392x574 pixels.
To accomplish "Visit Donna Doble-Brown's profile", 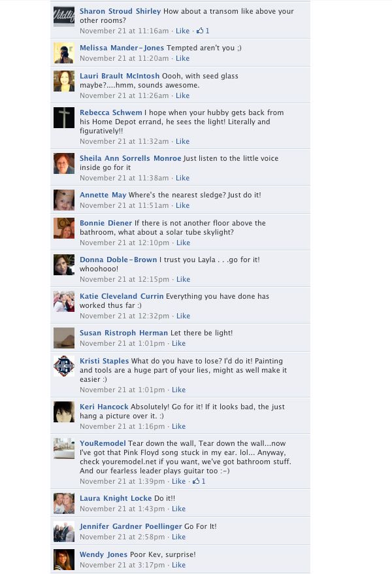I will 118,260.
